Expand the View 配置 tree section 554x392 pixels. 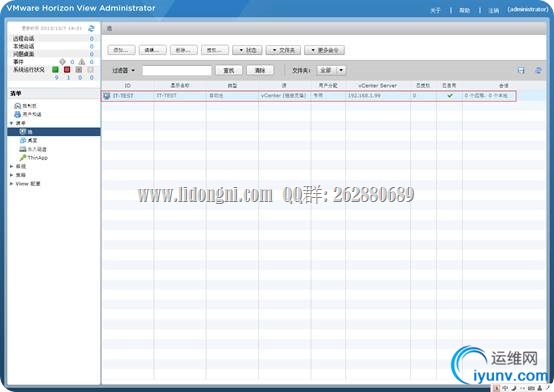tap(12, 183)
